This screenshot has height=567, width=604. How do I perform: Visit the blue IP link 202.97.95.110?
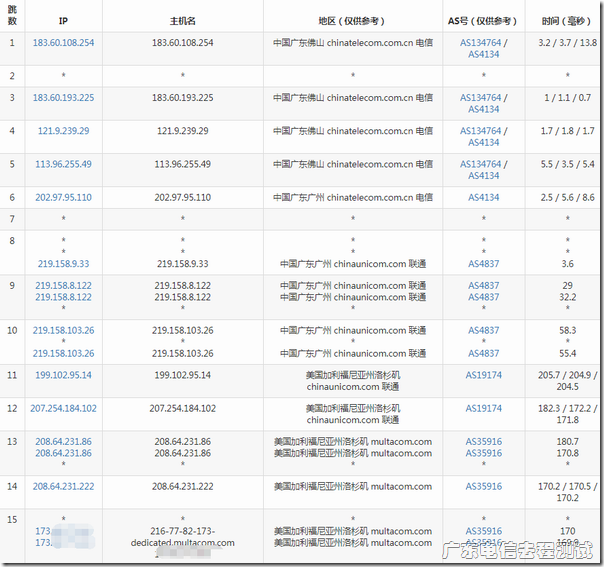[x=64, y=198]
